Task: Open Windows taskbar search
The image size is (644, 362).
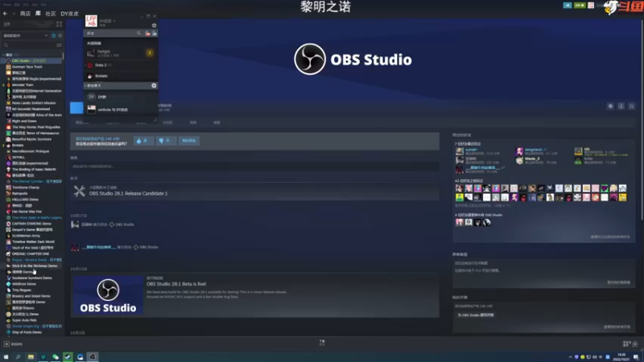Action: click(x=18, y=357)
